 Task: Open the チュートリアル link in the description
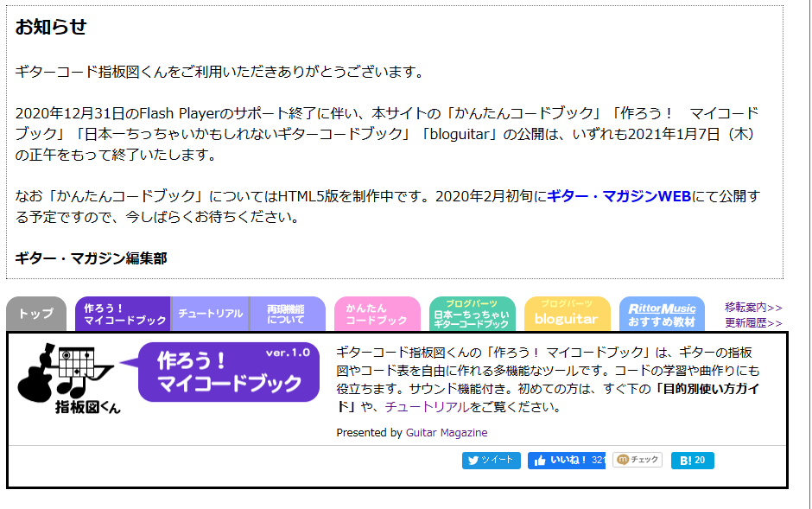428,407
